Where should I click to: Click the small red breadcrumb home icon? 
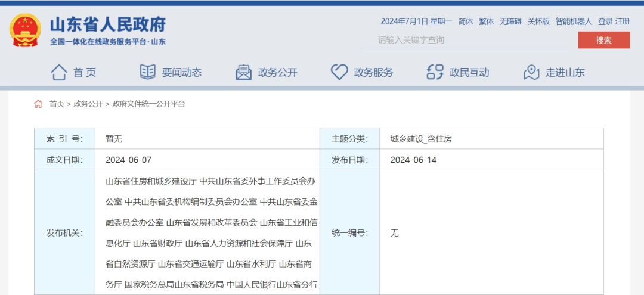point(38,104)
